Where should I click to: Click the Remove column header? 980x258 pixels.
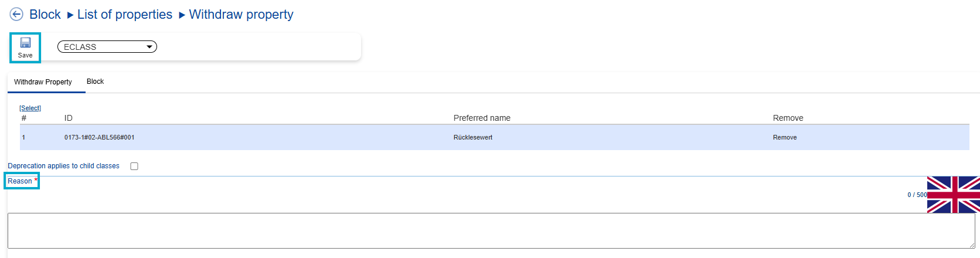[x=788, y=118]
